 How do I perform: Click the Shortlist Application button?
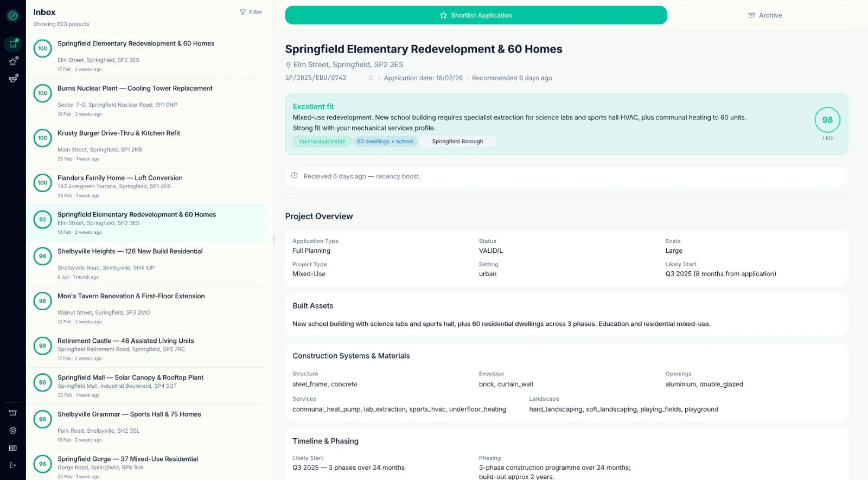point(476,15)
